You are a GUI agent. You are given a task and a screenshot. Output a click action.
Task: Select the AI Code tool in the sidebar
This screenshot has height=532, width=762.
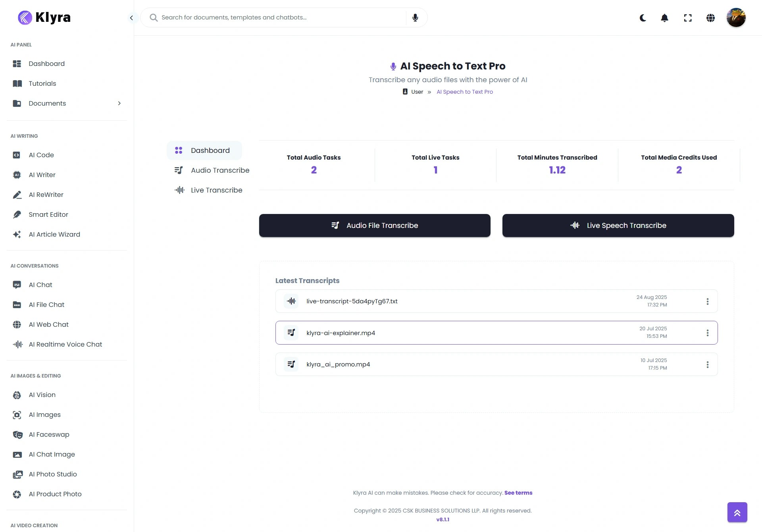point(41,155)
